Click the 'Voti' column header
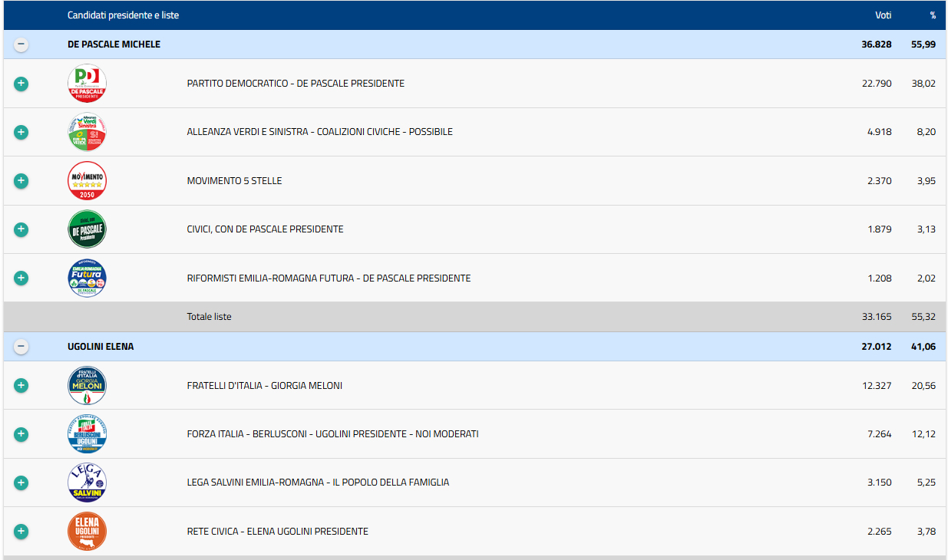 (x=884, y=15)
